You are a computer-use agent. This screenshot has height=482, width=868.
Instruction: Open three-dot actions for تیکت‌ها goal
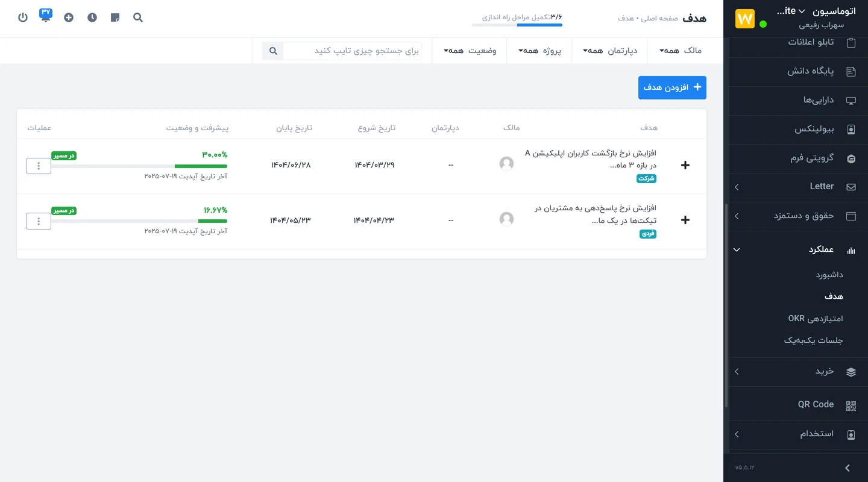pos(39,221)
